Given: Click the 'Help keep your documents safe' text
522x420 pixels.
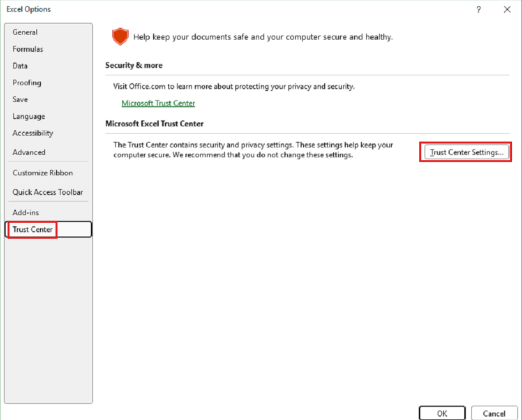Looking at the screenshot, I should click(263, 37).
